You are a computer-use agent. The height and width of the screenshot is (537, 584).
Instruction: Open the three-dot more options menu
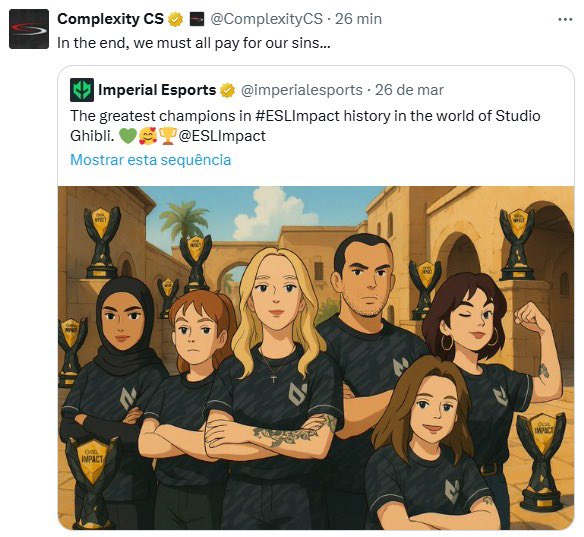pyautogui.click(x=565, y=19)
